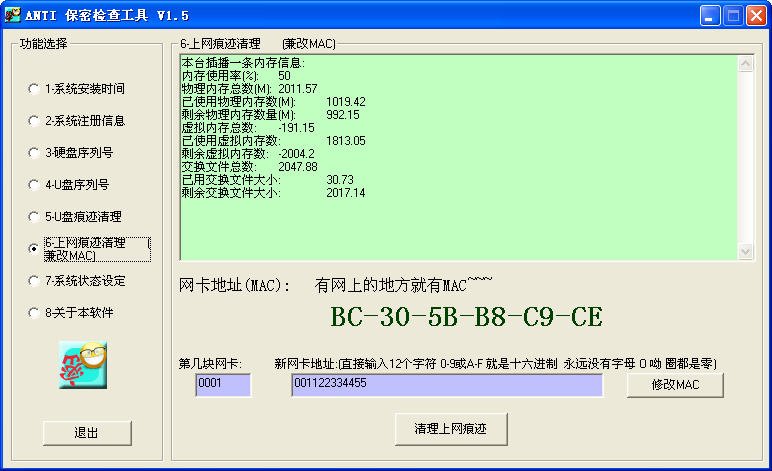Select option 4 U-disk serial number
The height and width of the screenshot is (471, 772).
tap(35, 185)
